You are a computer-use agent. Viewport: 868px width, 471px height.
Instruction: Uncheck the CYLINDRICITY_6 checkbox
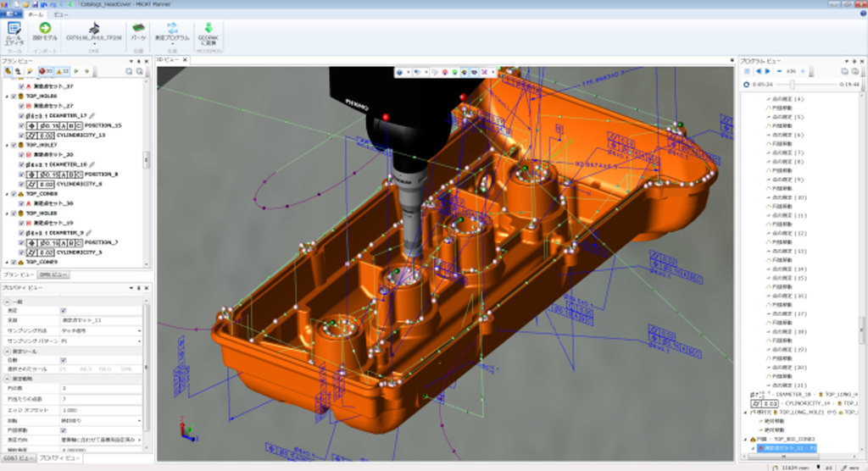[21, 184]
